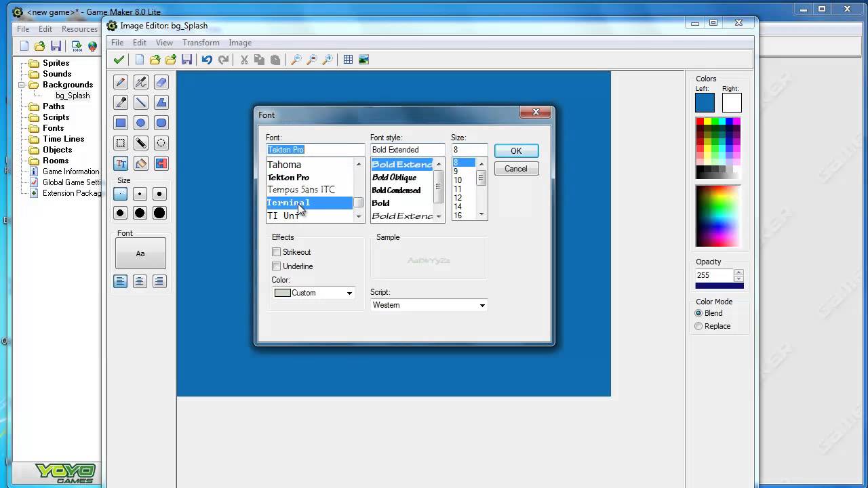Set text alignment to center

pyautogui.click(x=140, y=281)
